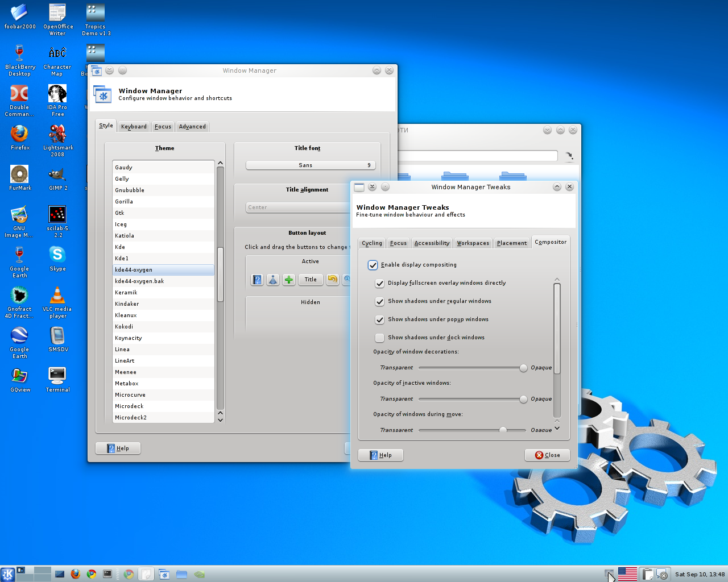Click the scroll-down arrow in the Theme list
This screenshot has width=728, height=582.
tap(220, 419)
